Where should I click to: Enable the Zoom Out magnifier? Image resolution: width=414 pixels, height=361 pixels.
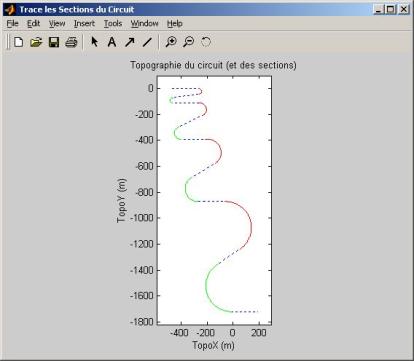click(189, 42)
